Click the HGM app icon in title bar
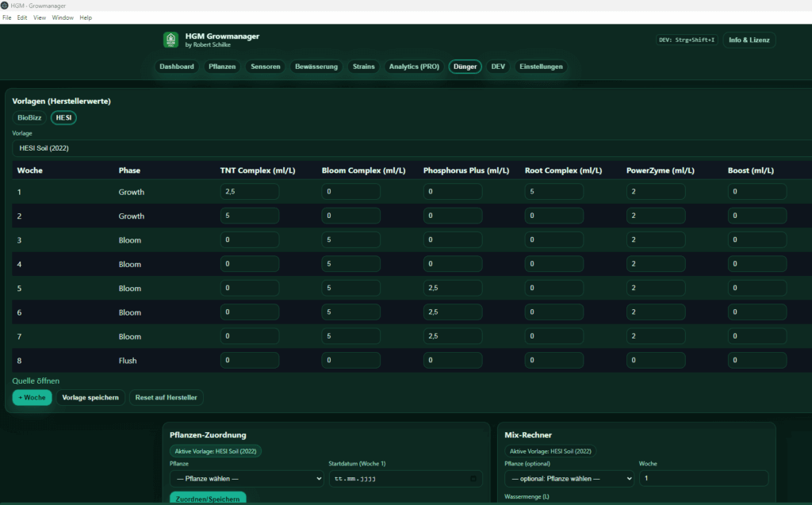 pos(6,5)
